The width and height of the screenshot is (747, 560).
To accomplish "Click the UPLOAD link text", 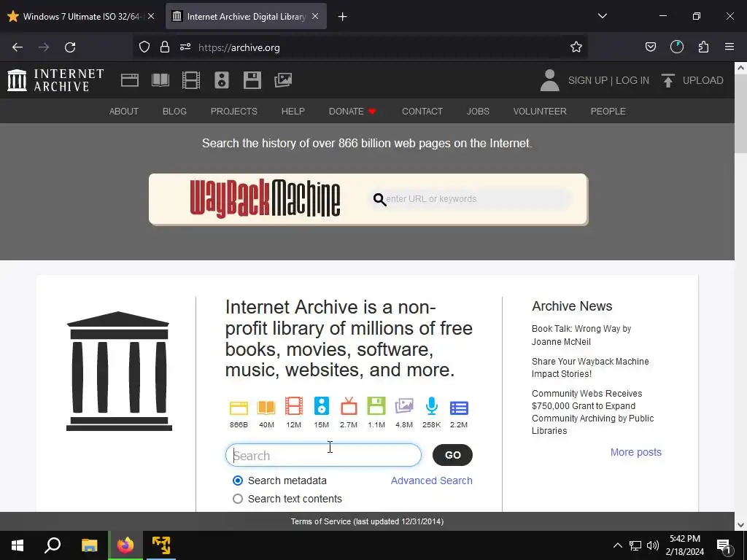I will point(703,80).
